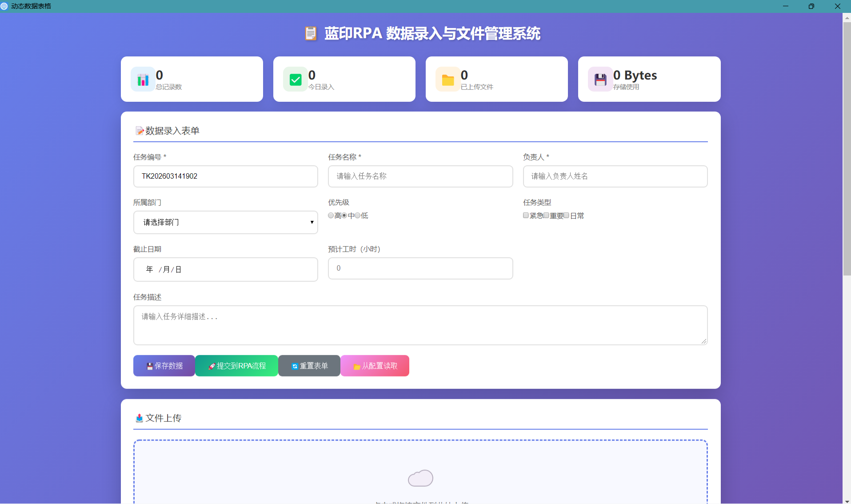Click the 重置表单 button
851x504 pixels.
coord(309,366)
